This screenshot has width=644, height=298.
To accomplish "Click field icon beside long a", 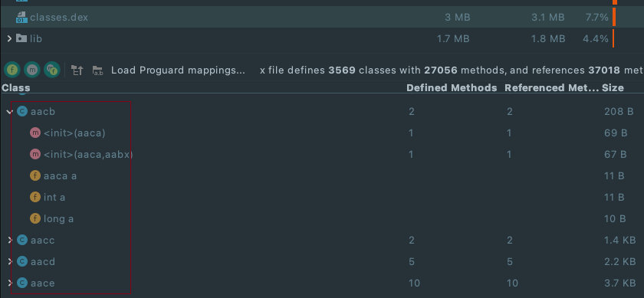I will pos(35,218).
